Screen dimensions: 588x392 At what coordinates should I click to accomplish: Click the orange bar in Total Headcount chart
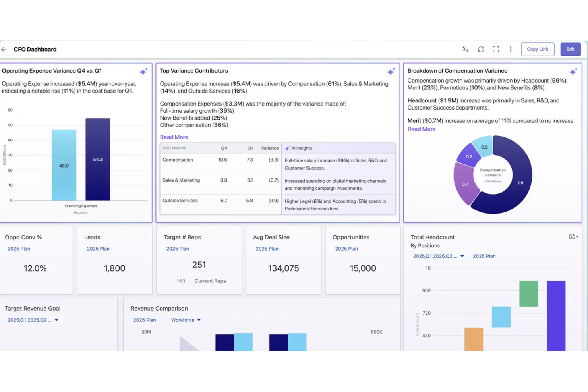[x=474, y=339]
